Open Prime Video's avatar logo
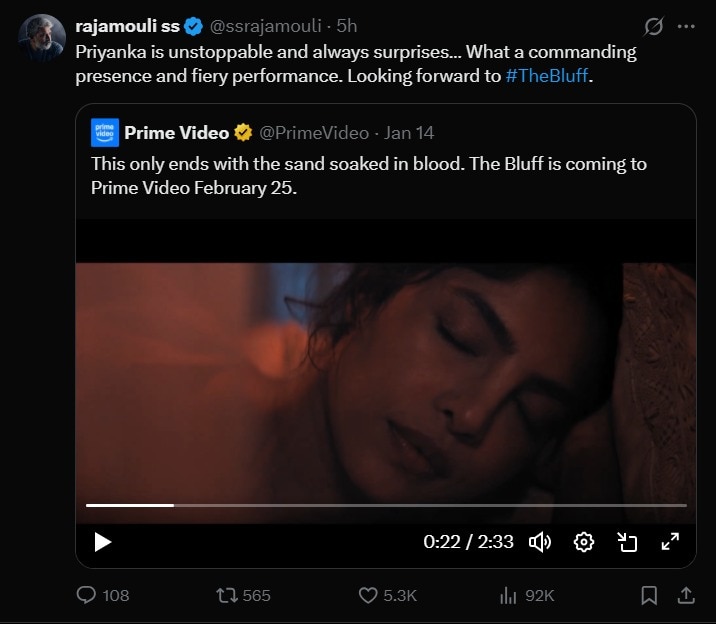This screenshot has height=624, width=716. (x=105, y=132)
